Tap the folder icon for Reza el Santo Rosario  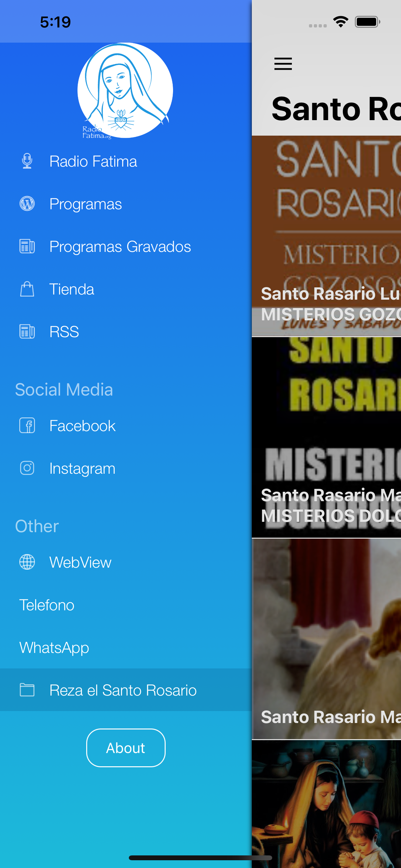27,690
